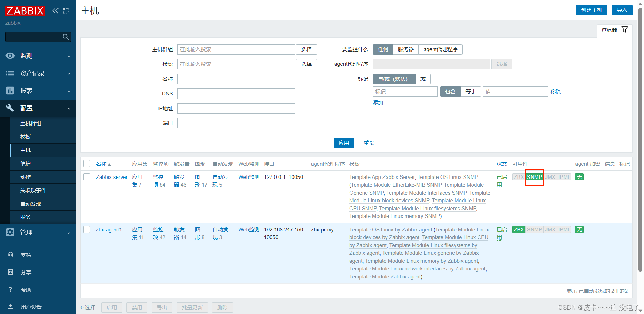The width and height of the screenshot is (644, 314).
Task: Select 服务器 monitored-by option
Action: [406, 49]
